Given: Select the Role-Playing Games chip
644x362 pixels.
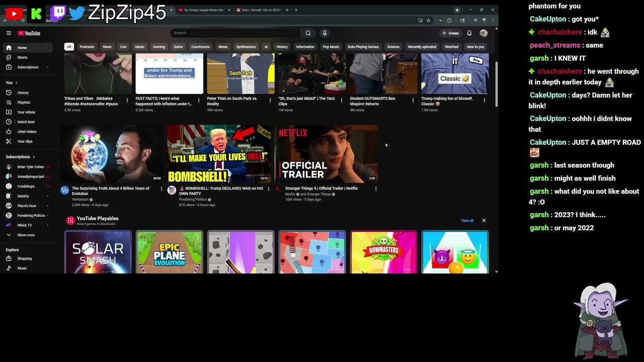Looking at the screenshot, I should click(x=363, y=47).
